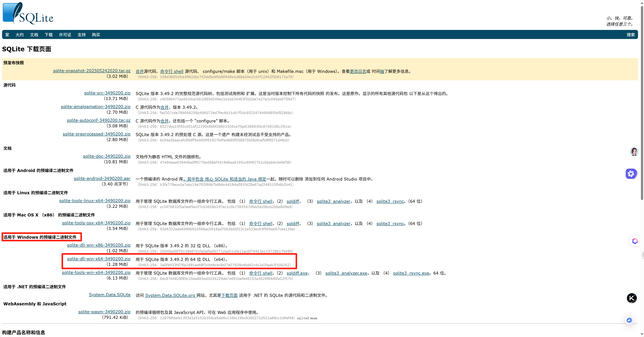Viewport: 644px width, 337px height.
Task: Download sqlite-dll-win-x64-3490200.zip
Action: [x=98, y=259]
